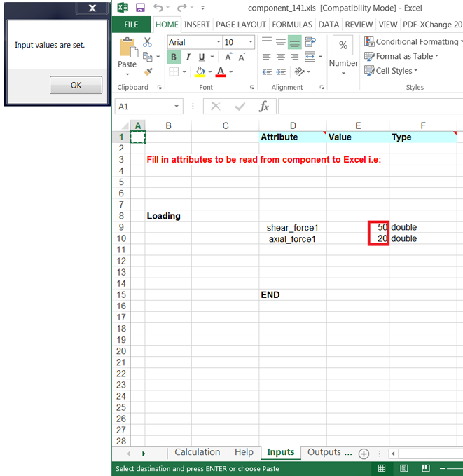463x476 pixels.
Task: Toggle align text right
Action: (294, 57)
